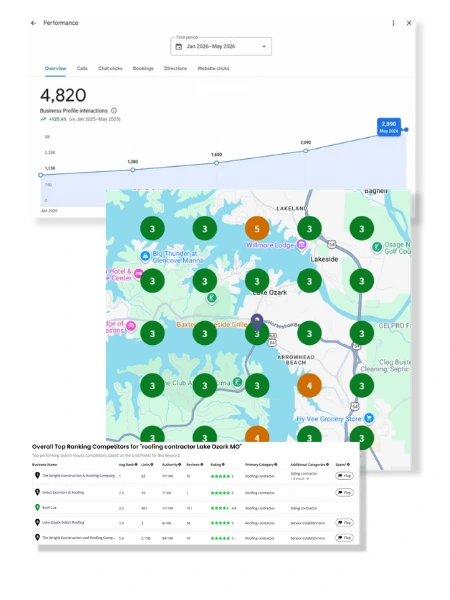Click the Additional Categories info icon
The width and height of the screenshot is (450, 600).
[327, 465]
